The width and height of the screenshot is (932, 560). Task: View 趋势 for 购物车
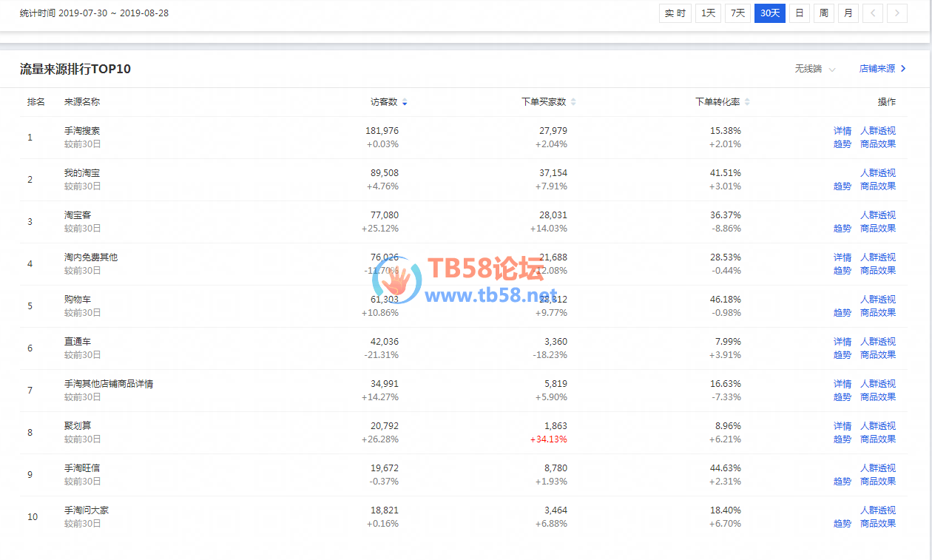pos(842,313)
